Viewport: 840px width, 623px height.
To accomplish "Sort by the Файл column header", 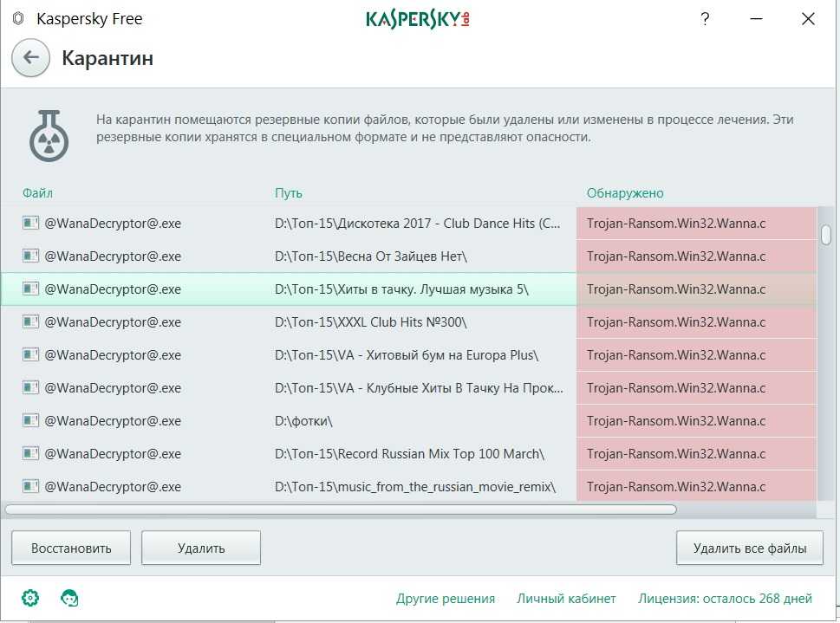I will [37, 193].
